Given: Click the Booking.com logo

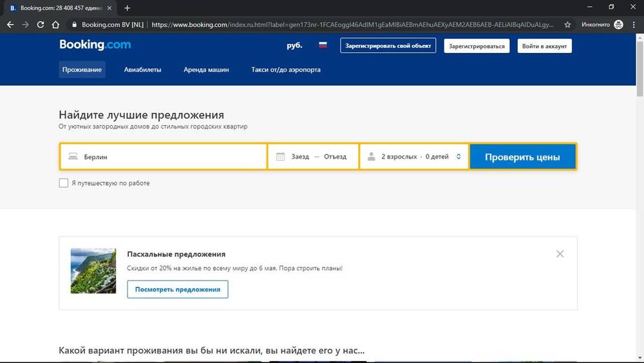Looking at the screenshot, I should pyautogui.click(x=95, y=44).
